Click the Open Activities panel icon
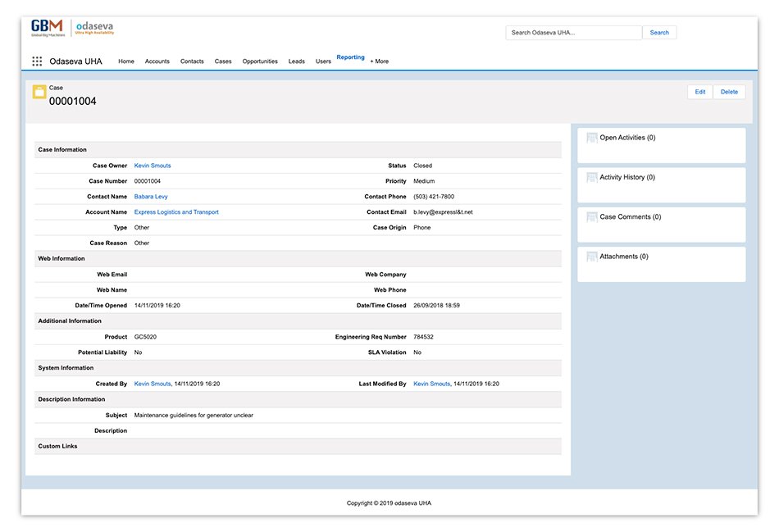 click(x=591, y=137)
